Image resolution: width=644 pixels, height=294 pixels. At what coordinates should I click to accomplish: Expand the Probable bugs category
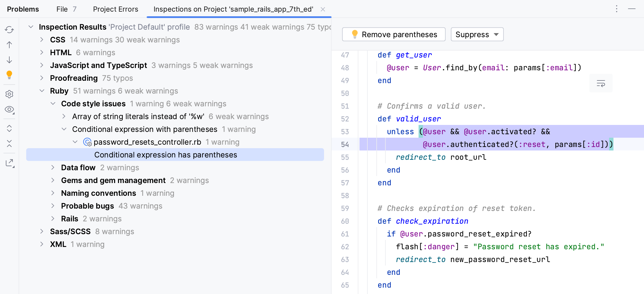(x=53, y=206)
